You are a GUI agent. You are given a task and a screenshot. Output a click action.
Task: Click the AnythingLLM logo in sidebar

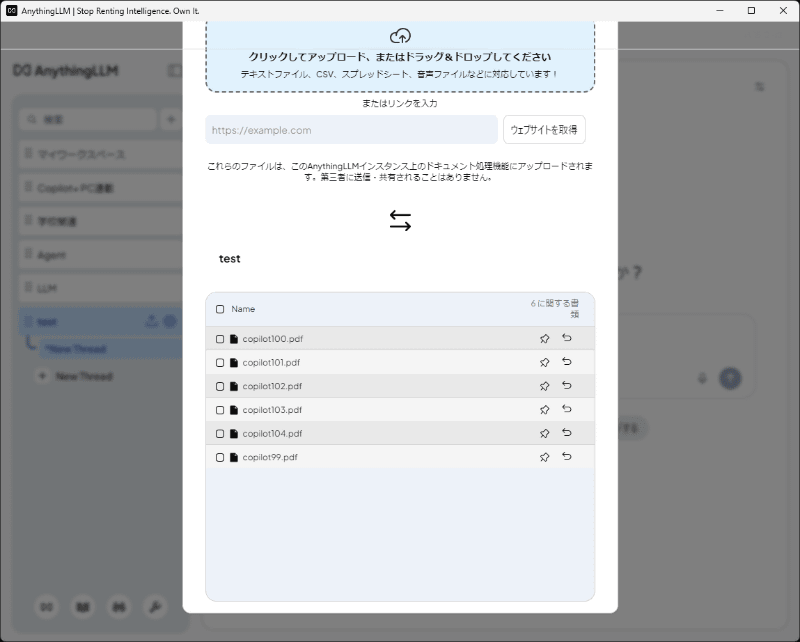pyautogui.click(x=66, y=70)
